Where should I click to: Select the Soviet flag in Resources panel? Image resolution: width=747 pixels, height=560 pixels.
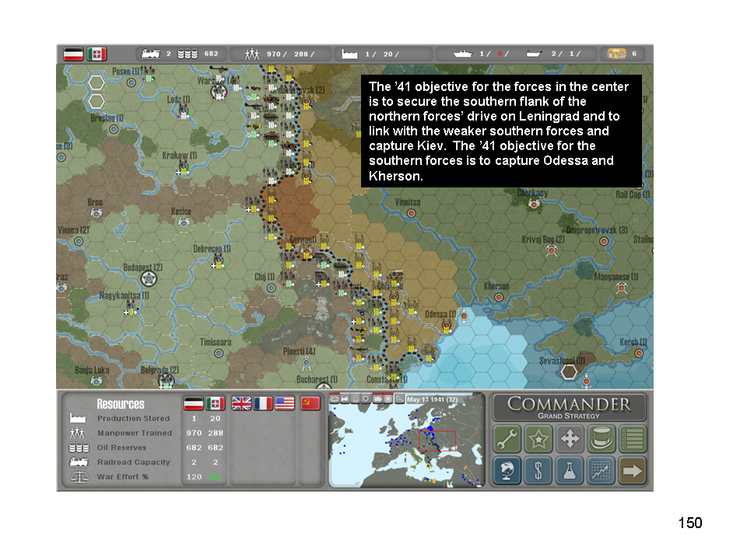click(310, 404)
